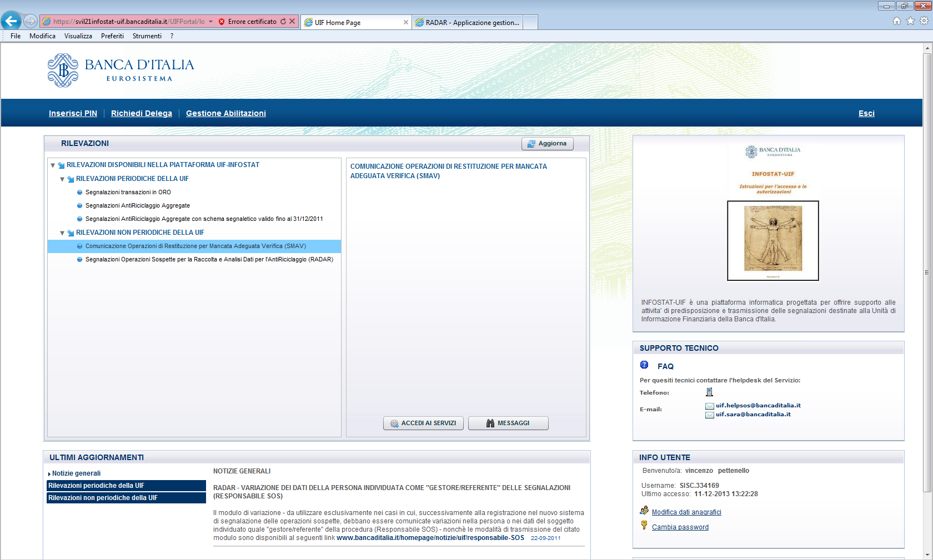Select Segnalazioni transazioni in ORO
Image resolution: width=933 pixels, height=560 pixels.
click(x=128, y=192)
